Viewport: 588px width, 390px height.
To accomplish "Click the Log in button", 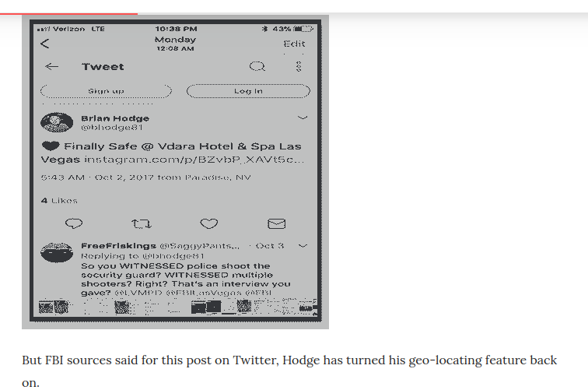I will point(248,91).
